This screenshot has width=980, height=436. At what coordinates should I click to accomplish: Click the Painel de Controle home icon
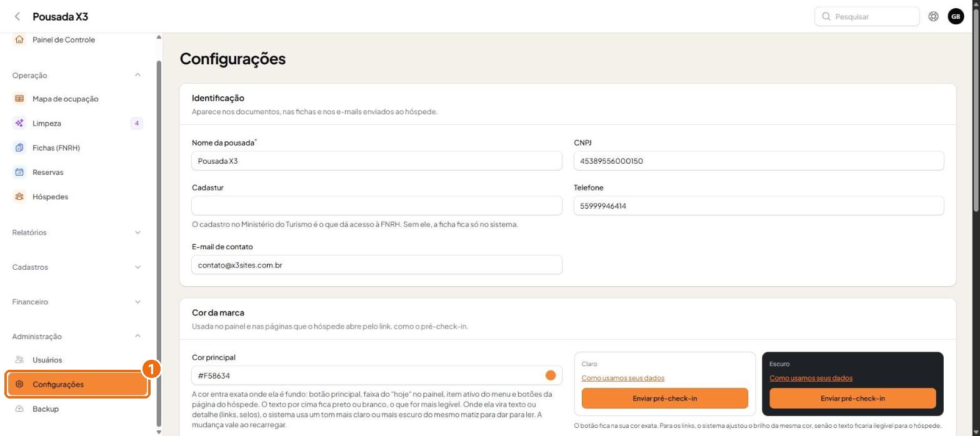coord(19,40)
